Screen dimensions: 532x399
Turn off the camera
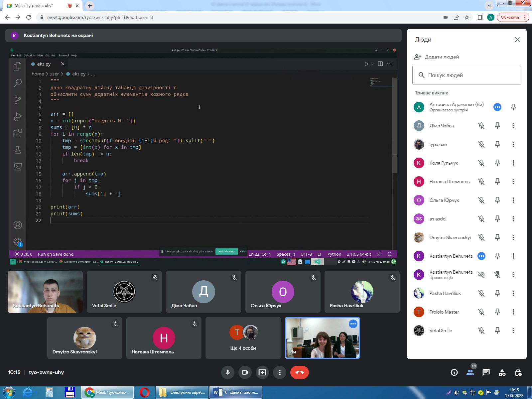point(245,372)
